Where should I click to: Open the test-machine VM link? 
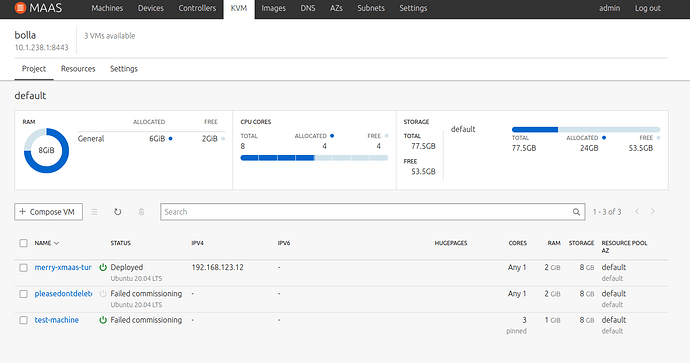coord(57,320)
